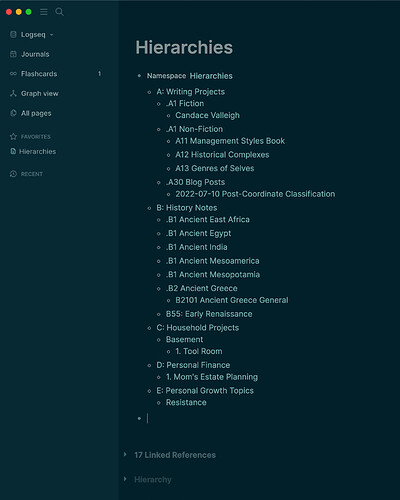
Task: Click the Hierarchies page title
Action: click(x=184, y=47)
